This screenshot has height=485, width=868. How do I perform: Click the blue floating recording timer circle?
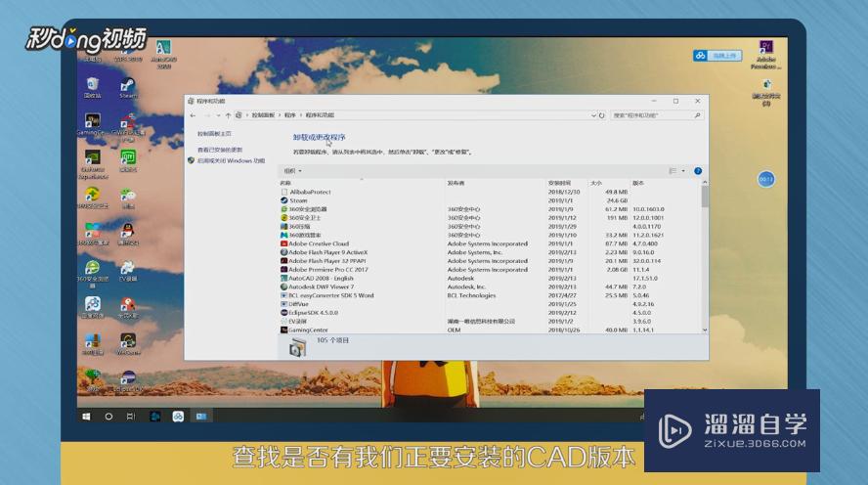(x=766, y=179)
